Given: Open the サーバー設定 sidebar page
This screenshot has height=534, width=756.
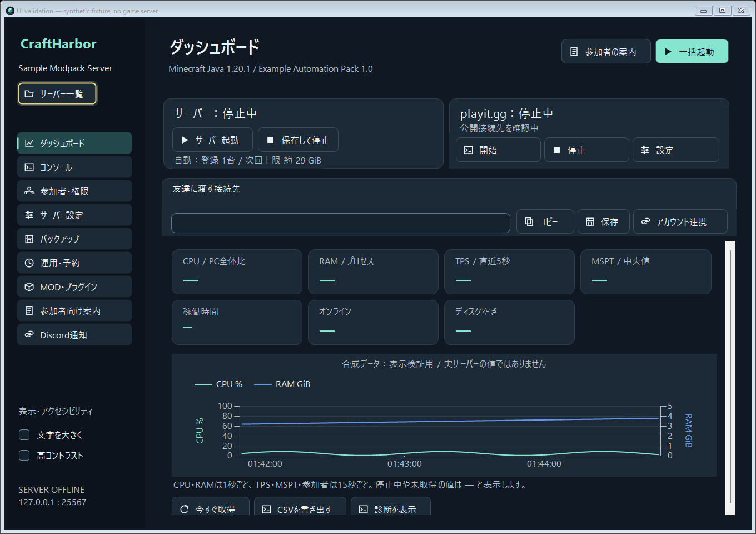Looking at the screenshot, I should [74, 215].
